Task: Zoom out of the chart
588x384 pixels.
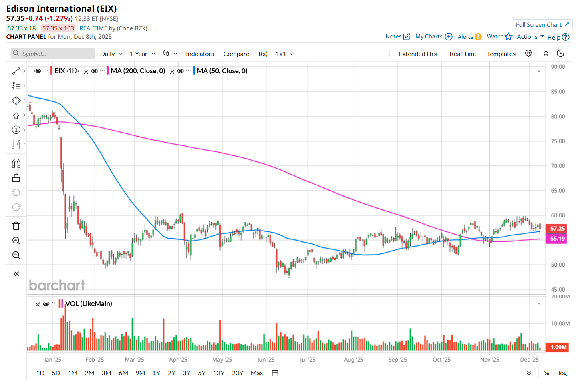Action: pos(16,255)
